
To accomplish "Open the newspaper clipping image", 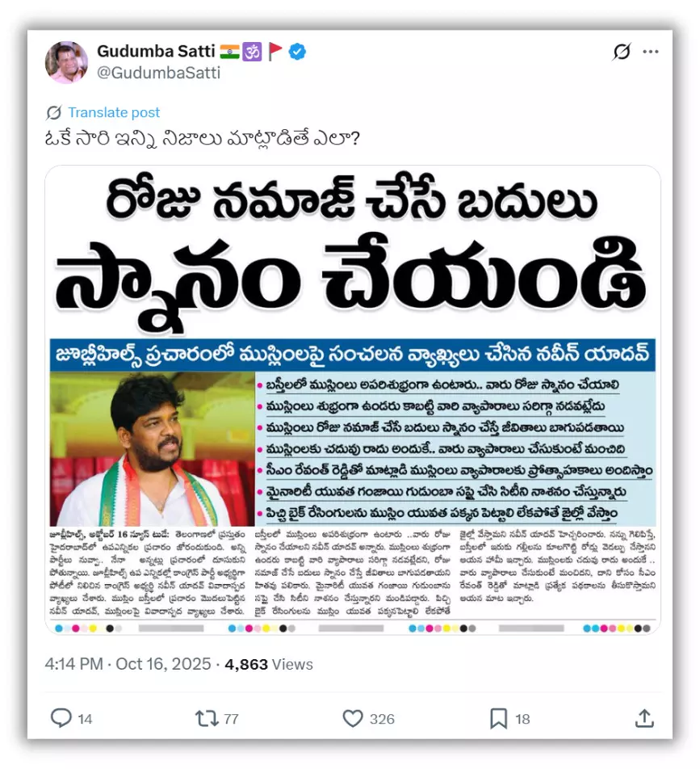I will coord(353,400).
